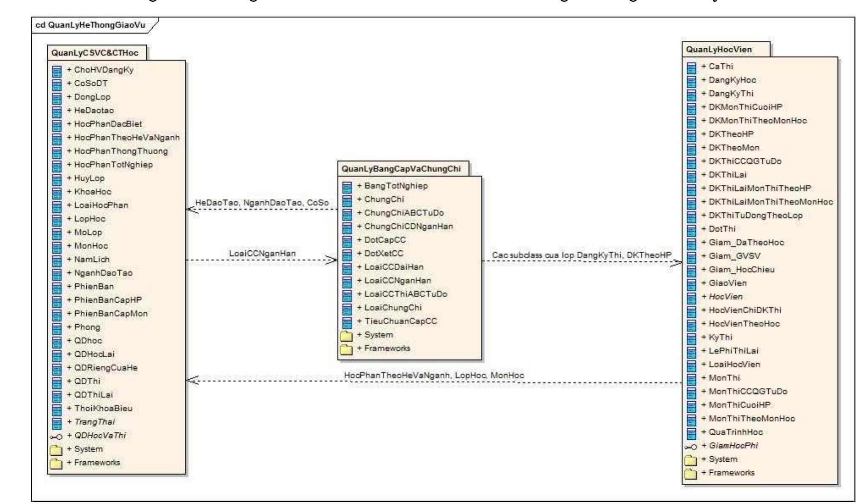Click the class icon beside ThoiKhoaBieu

point(56,409)
